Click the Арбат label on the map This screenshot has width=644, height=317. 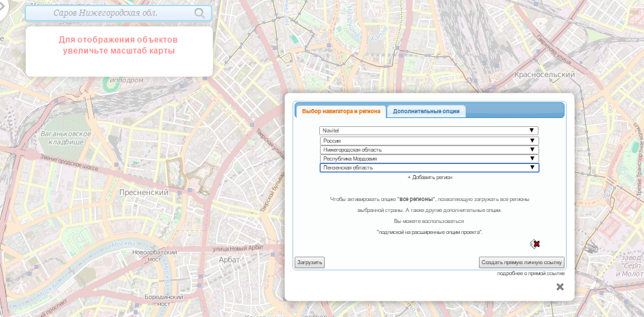(x=229, y=259)
